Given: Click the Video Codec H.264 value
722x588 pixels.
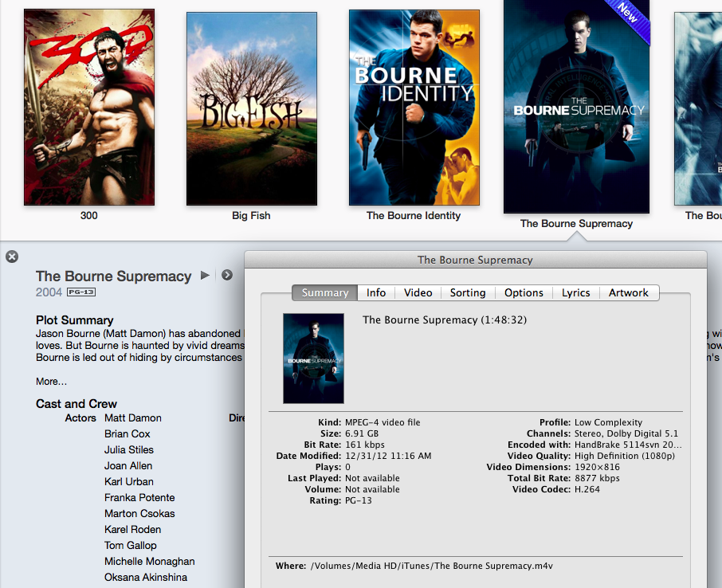Looking at the screenshot, I should click(x=587, y=489).
